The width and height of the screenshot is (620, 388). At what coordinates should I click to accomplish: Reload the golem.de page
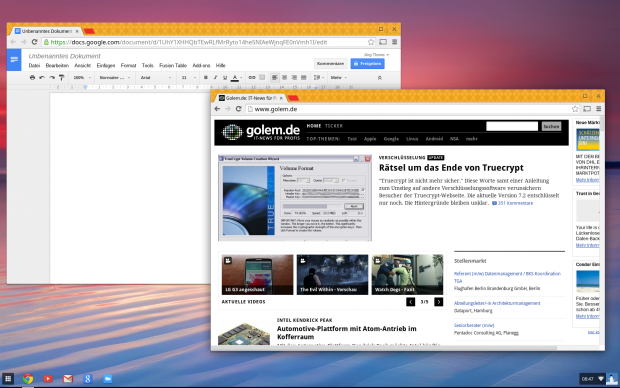tap(238, 109)
